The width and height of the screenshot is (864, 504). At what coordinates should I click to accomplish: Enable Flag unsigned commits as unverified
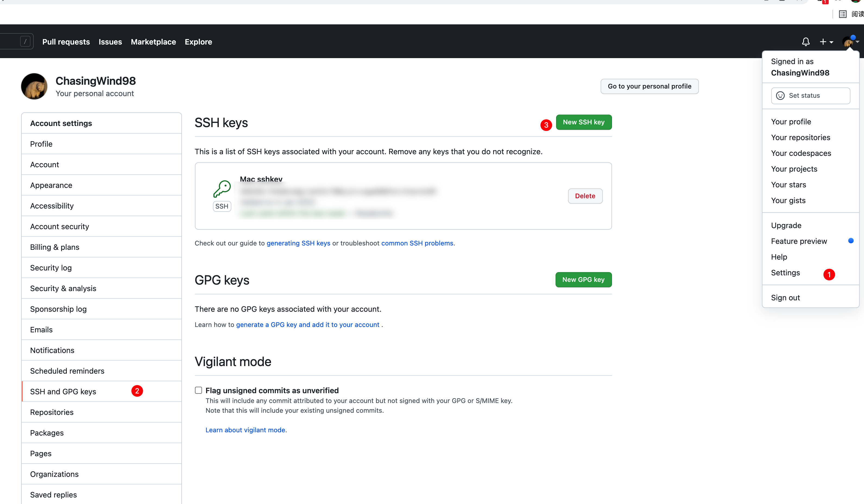(x=198, y=390)
